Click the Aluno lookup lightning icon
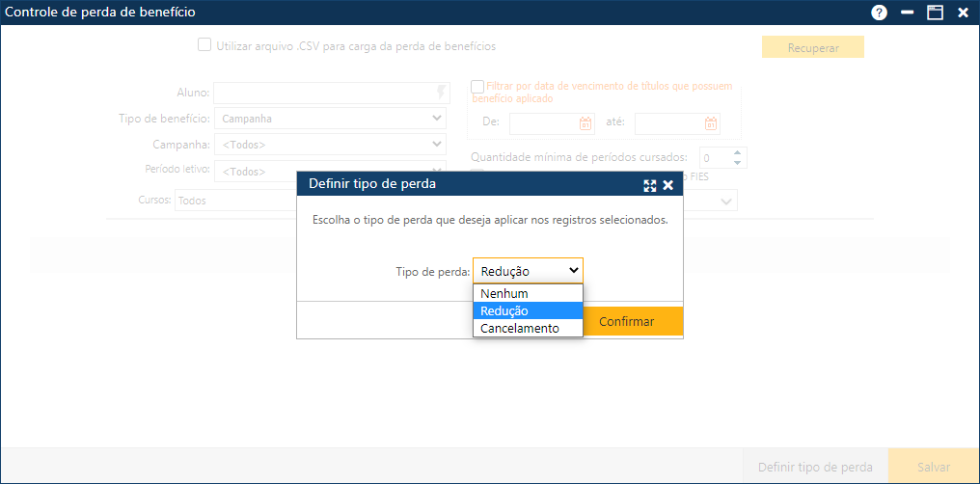This screenshot has height=484, width=980. tap(442, 93)
